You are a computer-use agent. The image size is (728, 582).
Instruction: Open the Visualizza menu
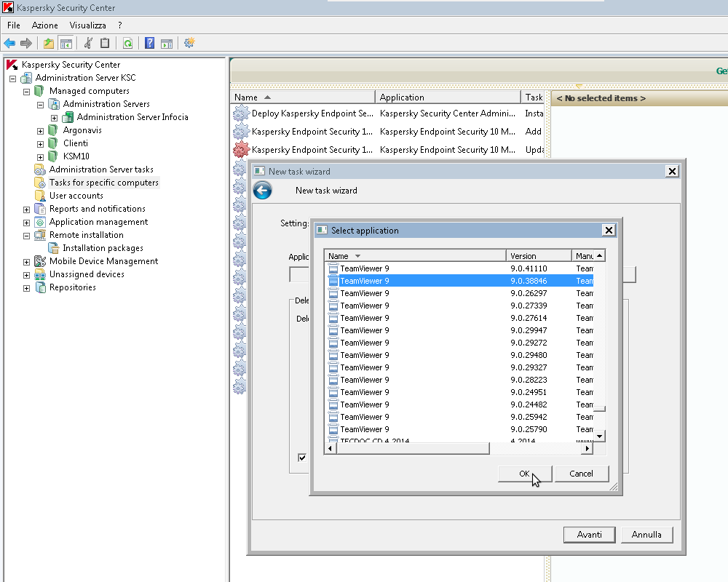88,25
